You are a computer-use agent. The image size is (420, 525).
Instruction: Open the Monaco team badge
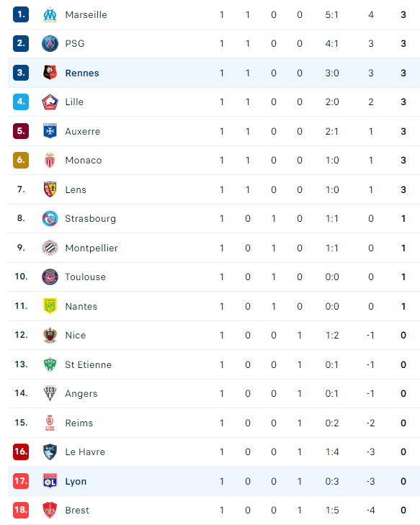(50, 160)
